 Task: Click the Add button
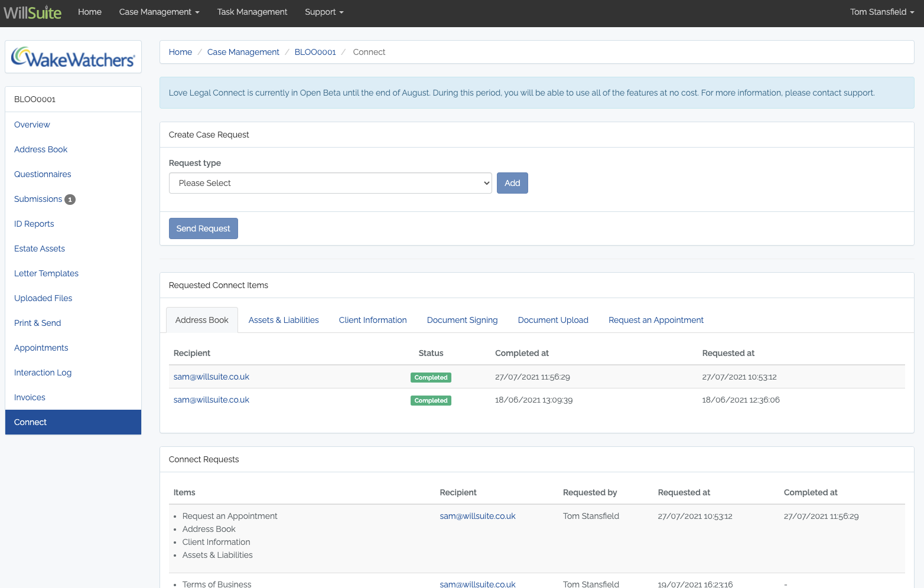tap(512, 183)
